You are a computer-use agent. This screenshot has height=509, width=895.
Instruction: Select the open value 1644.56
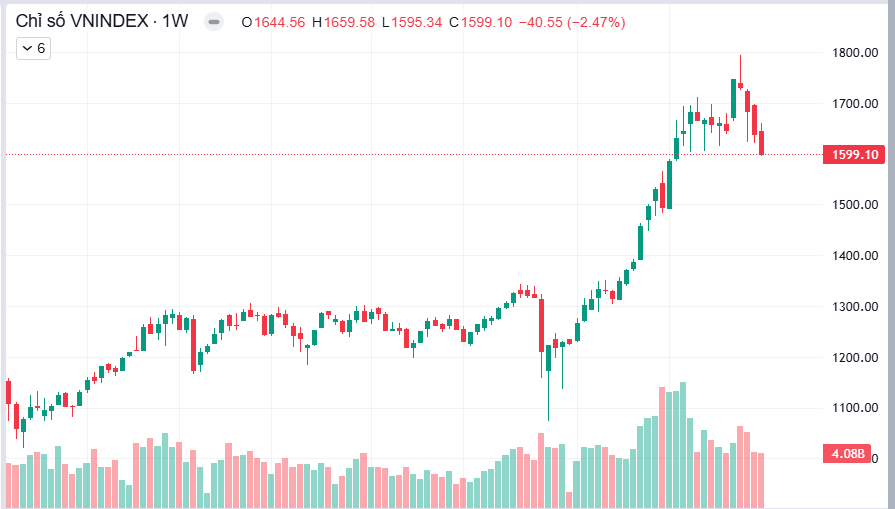[x=280, y=22]
